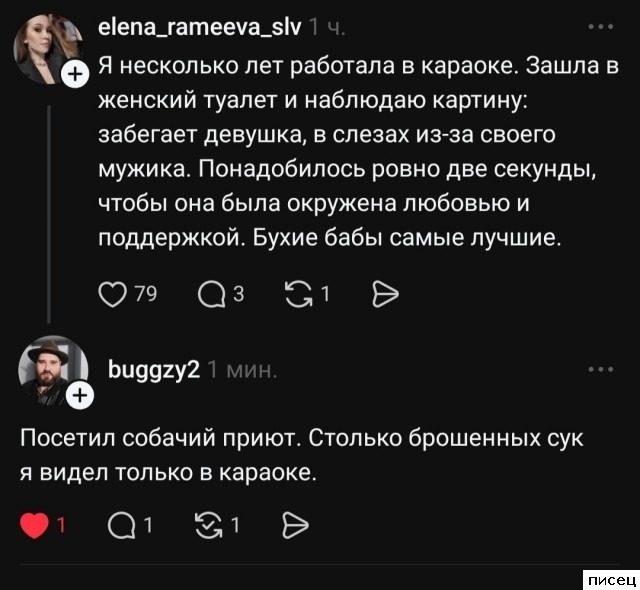Share buggzy2's reply via arrow icon
Image resolution: width=640 pixels, height=590 pixels.
point(294,524)
